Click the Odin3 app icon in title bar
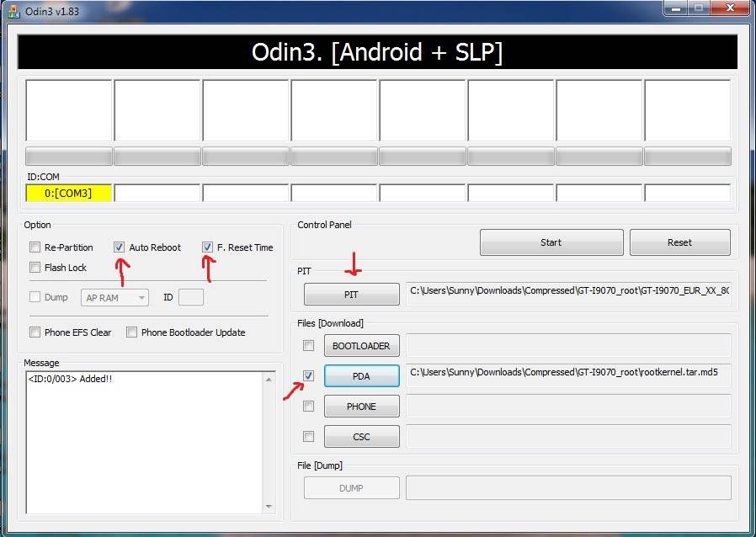The height and width of the screenshot is (537, 756). point(14,11)
